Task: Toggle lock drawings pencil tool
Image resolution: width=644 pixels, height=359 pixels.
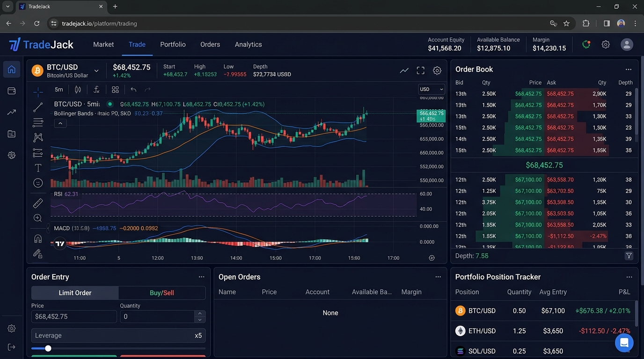Action: coord(38,254)
